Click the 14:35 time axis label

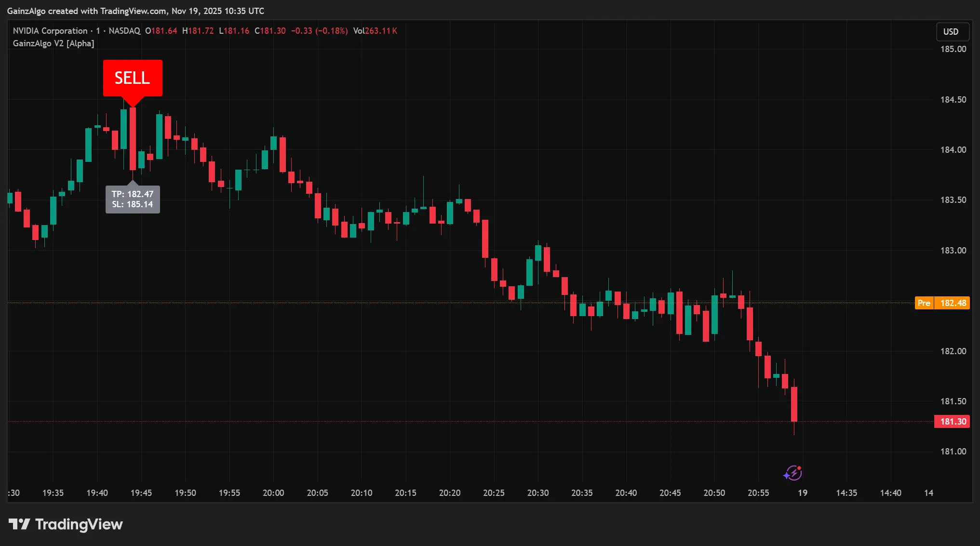[x=846, y=493]
